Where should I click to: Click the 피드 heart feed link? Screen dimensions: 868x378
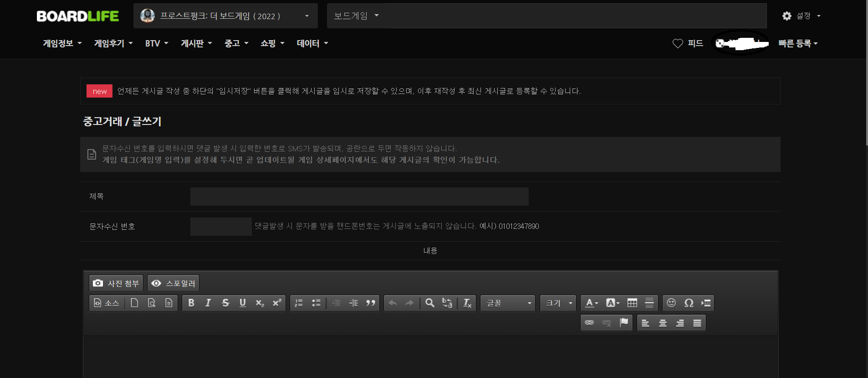pos(688,43)
